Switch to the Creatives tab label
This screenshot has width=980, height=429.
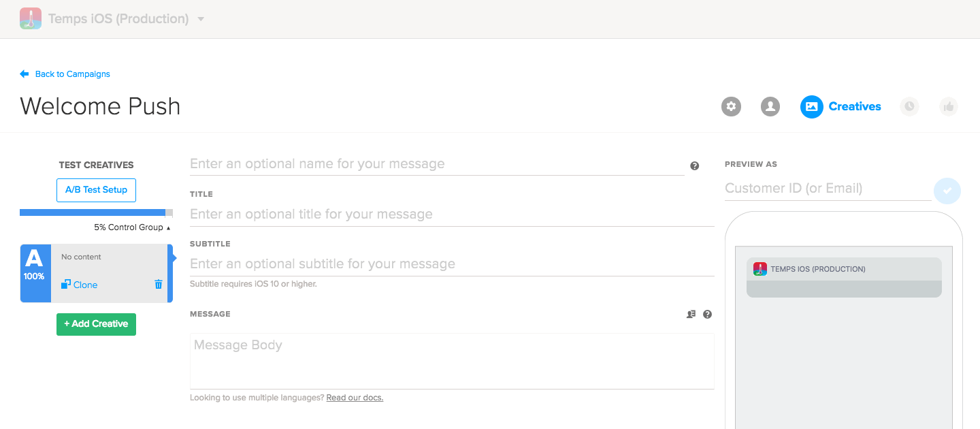coord(855,106)
